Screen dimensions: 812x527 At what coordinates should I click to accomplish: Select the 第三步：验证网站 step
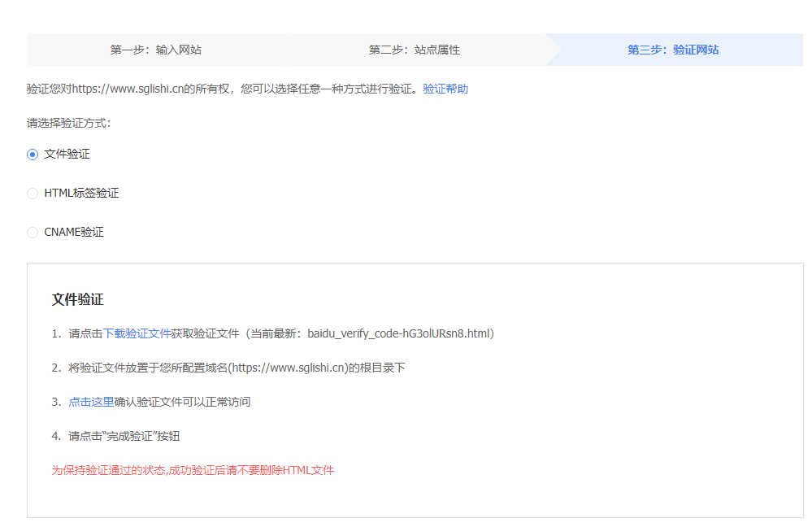(673, 50)
